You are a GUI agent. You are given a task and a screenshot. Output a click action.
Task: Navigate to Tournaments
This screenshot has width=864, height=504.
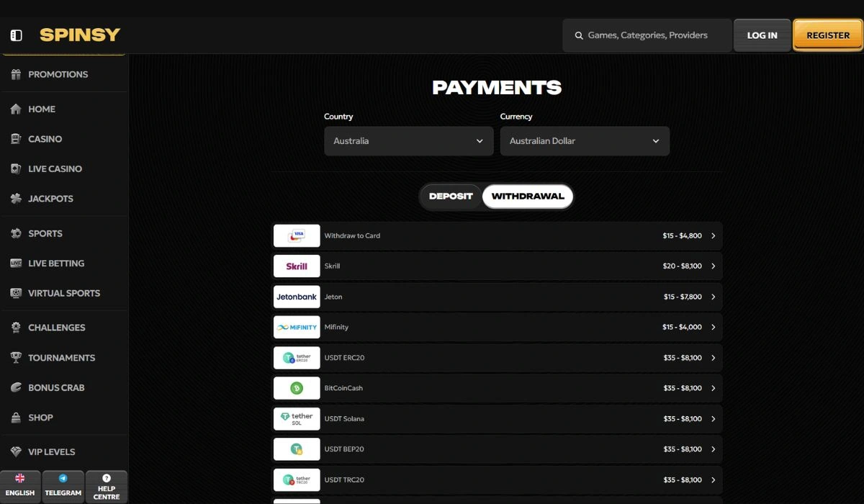coord(61,358)
